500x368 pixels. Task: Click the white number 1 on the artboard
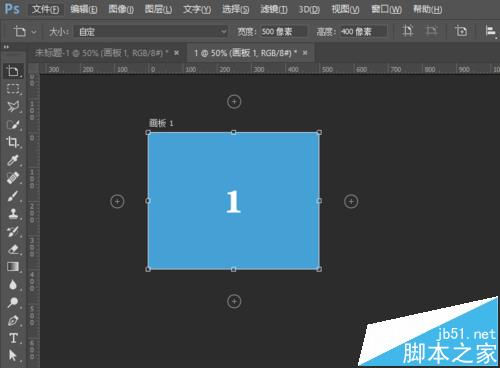[233, 201]
